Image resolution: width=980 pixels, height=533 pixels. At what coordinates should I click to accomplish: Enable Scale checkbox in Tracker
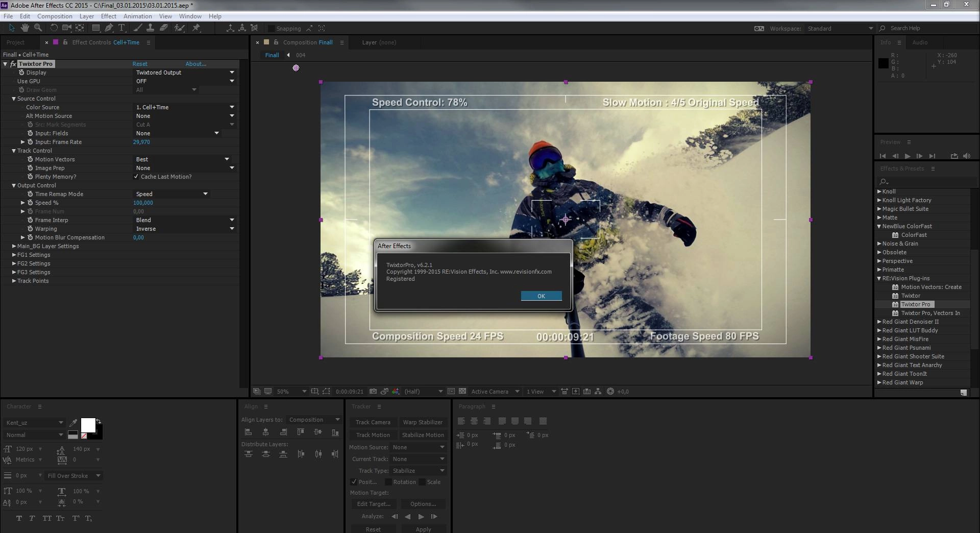tap(422, 482)
